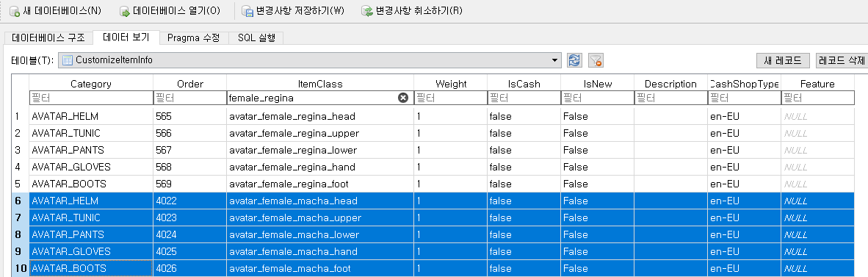Select row header number 1

(x=20, y=116)
